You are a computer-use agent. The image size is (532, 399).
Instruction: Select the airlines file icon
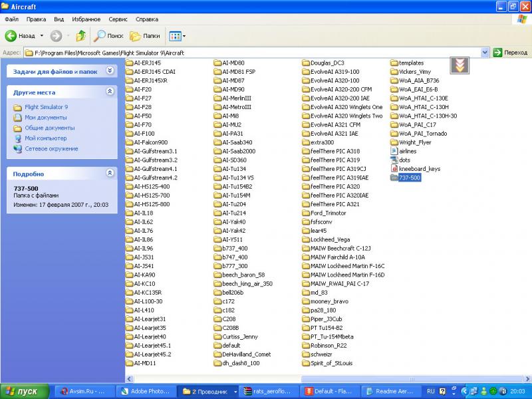394,151
